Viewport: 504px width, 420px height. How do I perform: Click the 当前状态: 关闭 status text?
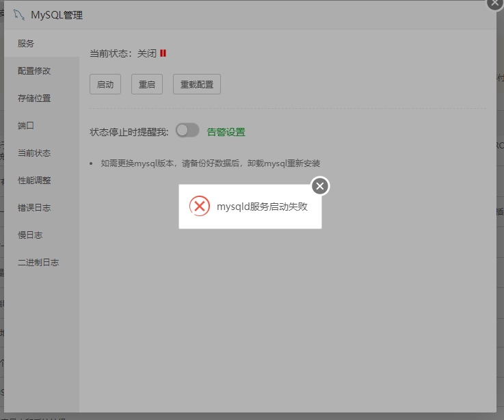(123, 53)
